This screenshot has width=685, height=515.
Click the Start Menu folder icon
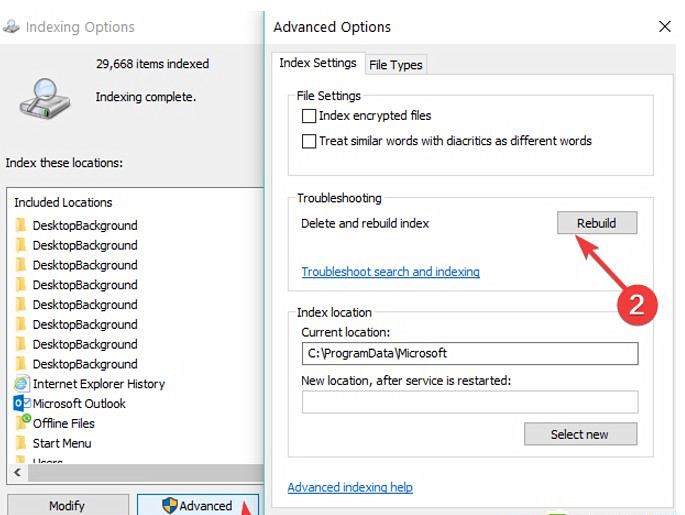[x=21, y=443]
